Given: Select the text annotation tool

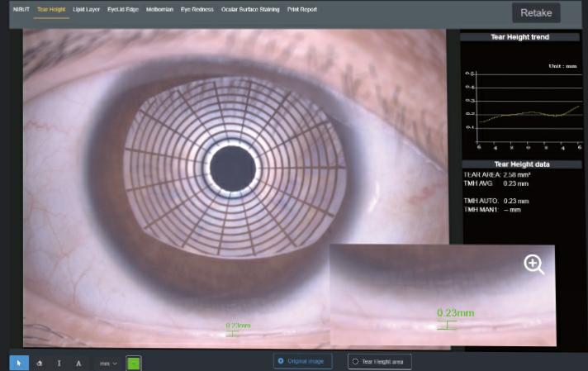Looking at the screenshot, I should pyautogui.click(x=79, y=362).
